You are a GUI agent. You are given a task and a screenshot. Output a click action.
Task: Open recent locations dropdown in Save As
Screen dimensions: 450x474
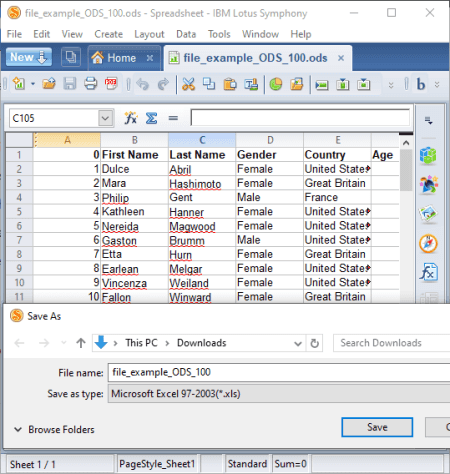[x=64, y=343]
